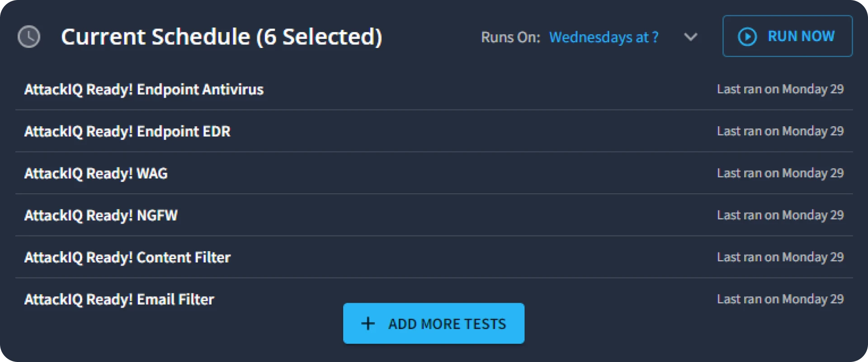This screenshot has height=362, width=868.
Task: Choose the AttackIQ Ready! NGFW test
Action: click(x=101, y=215)
